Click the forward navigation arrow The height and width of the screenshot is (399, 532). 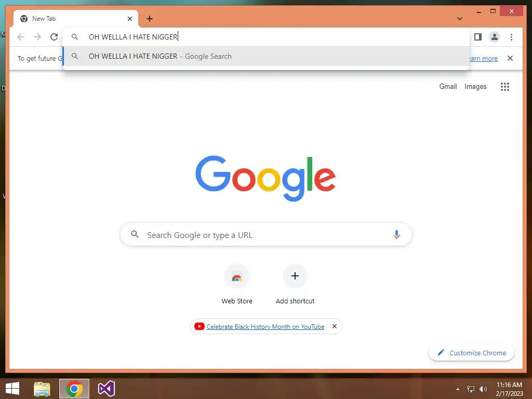37,37
